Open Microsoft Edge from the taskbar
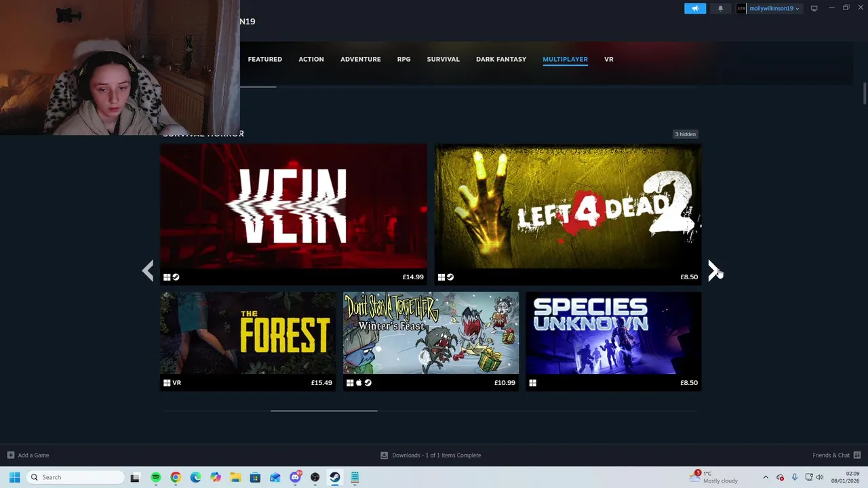 pos(195,477)
